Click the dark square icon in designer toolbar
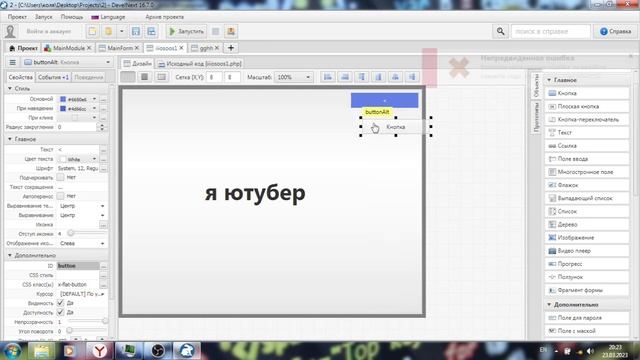Screen dimensions: 640x360 (x=144, y=77)
